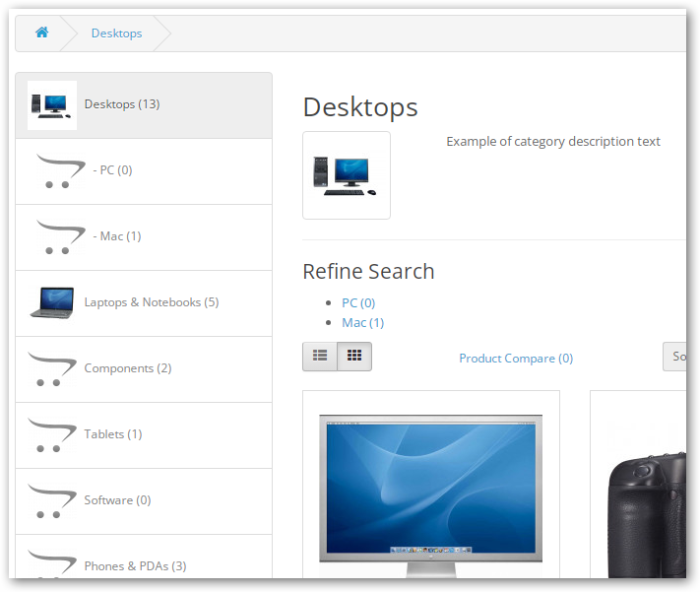Click the cart icon beside Software (0)
The image size is (700, 592).
52,501
